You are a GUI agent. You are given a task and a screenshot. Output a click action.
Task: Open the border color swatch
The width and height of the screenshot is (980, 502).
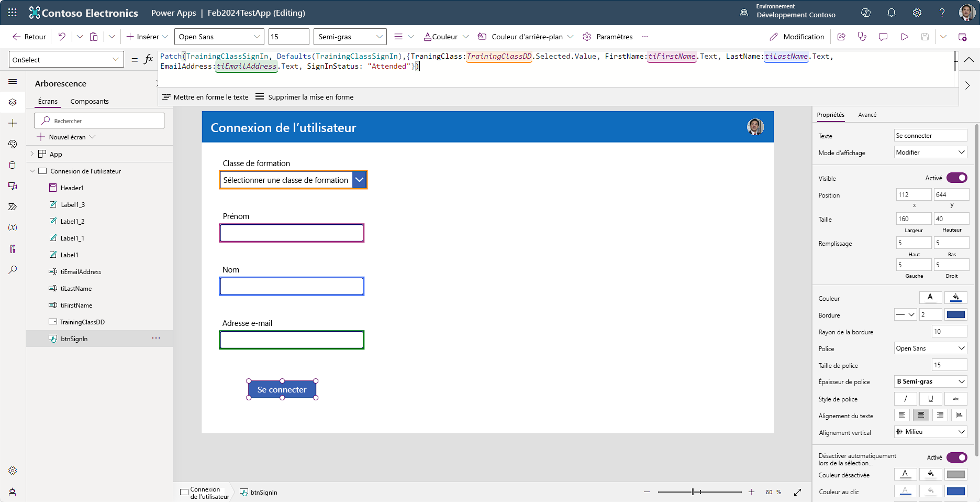956,314
